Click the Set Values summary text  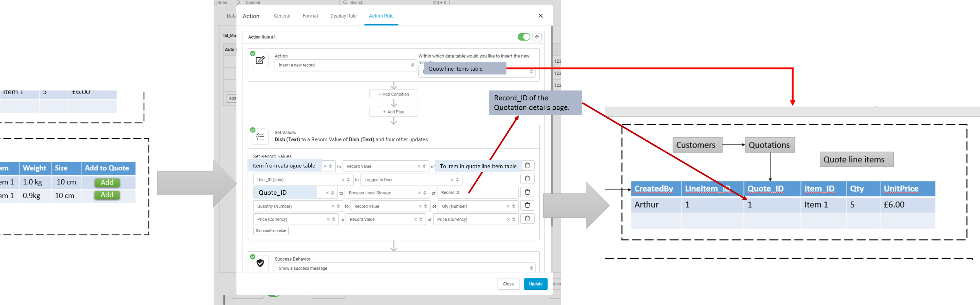[x=351, y=140]
